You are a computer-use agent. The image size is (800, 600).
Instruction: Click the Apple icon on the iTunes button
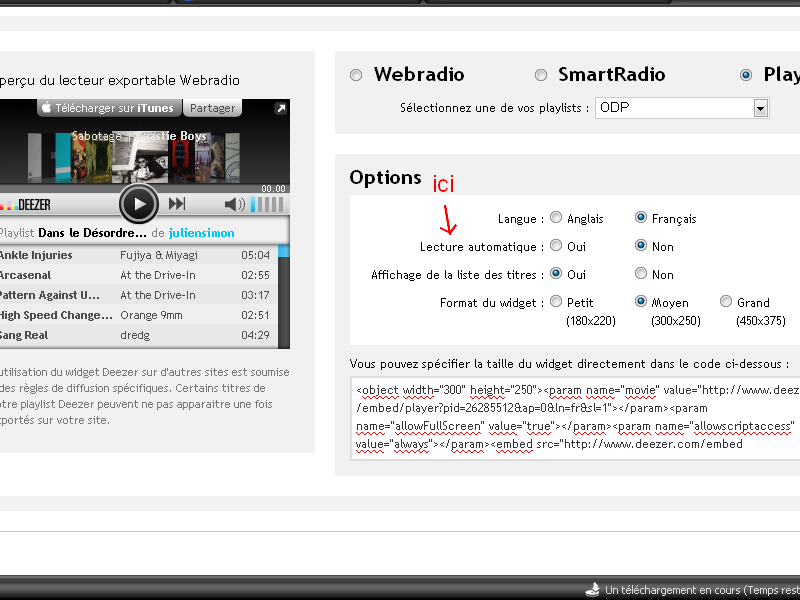(x=46, y=108)
